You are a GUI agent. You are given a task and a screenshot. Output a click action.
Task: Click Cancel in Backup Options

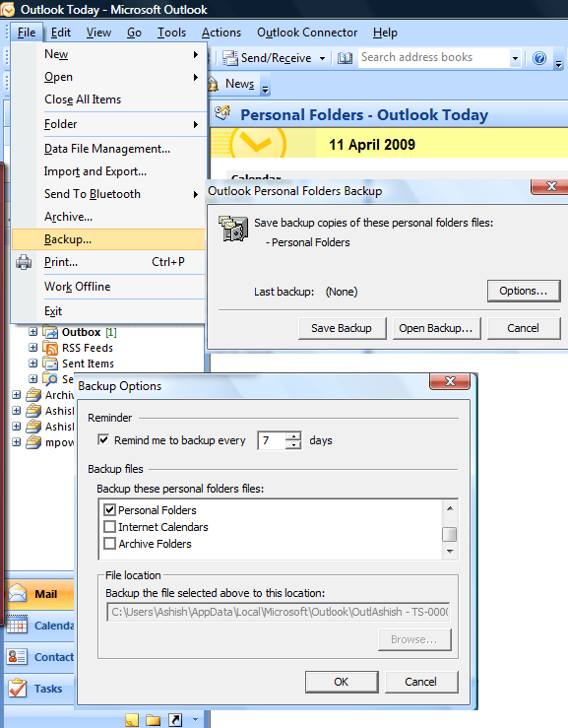[421, 682]
